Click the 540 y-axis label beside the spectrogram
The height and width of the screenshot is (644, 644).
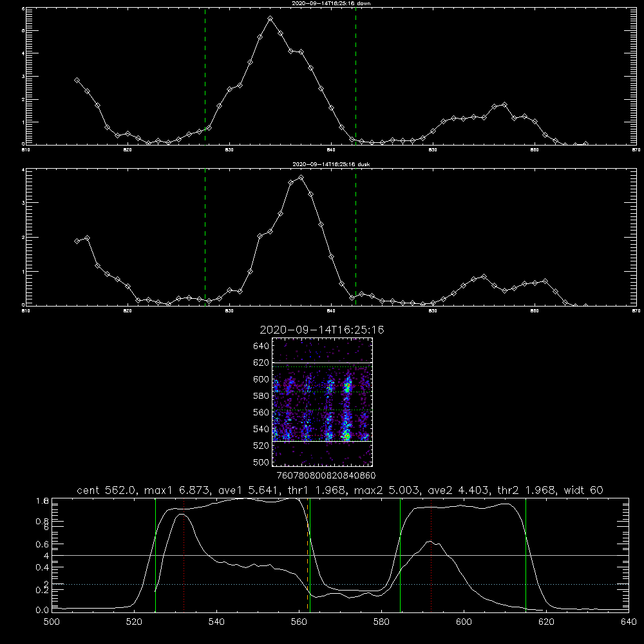pos(261,429)
